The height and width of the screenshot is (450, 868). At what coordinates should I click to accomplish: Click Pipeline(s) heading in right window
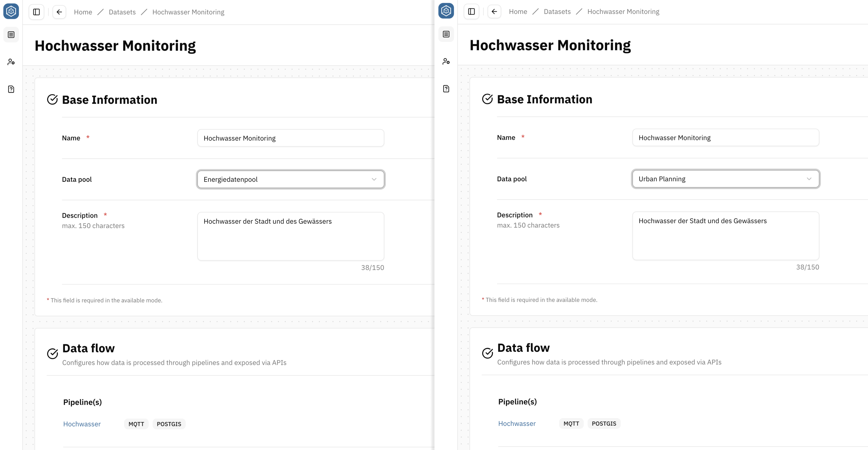pos(518,402)
